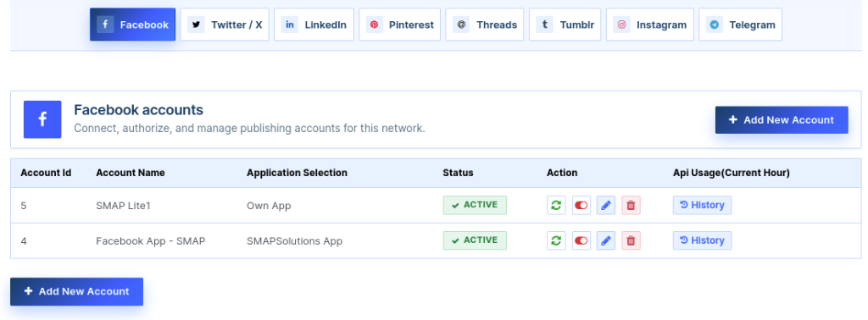Open History for Facebook App - SMAP
This screenshot has height=320, width=868.
click(702, 240)
